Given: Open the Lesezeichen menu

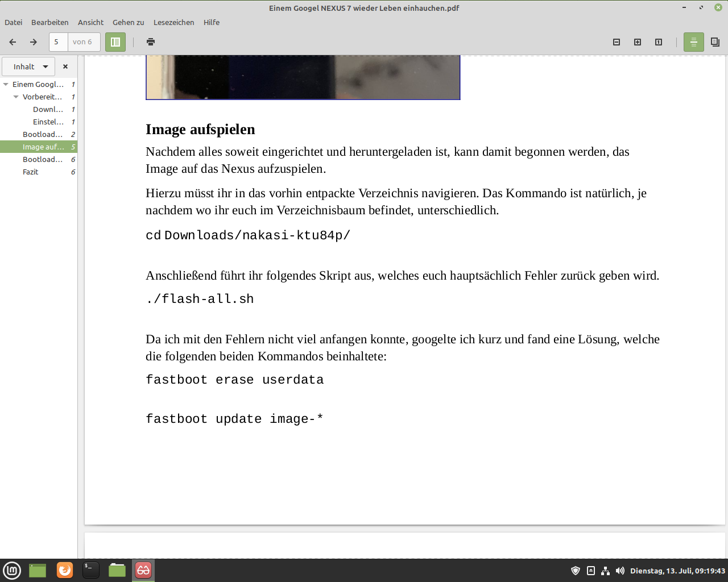Looking at the screenshot, I should 174,22.
